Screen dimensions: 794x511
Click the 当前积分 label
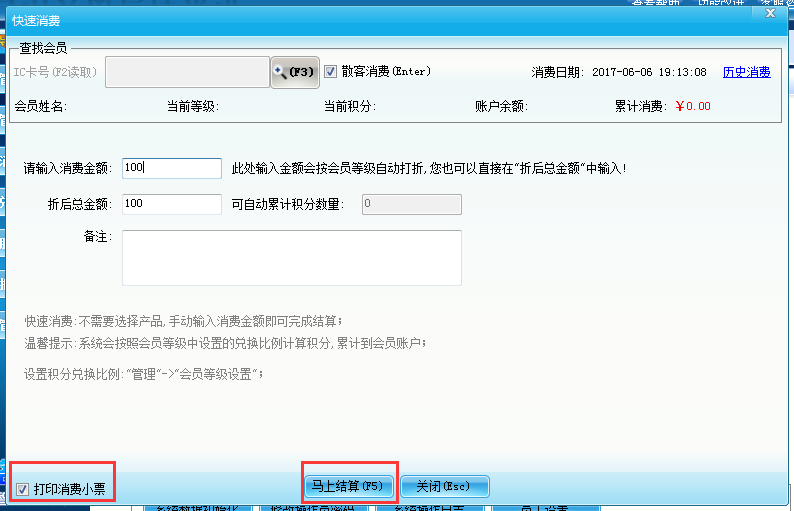coord(350,106)
